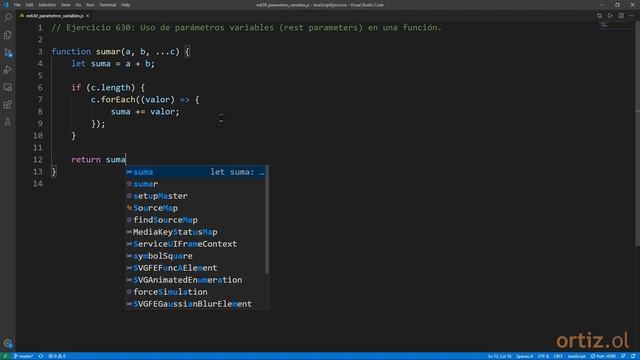Click 'return' keyword on line 12
The width and height of the screenshot is (640, 360).
(x=86, y=160)
